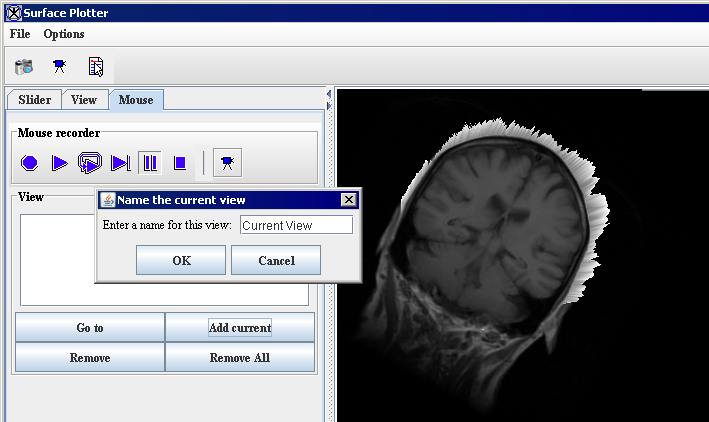The height and width of the screenshot is (422, 709).
Task: Click the video camera icon in top toolbar
Action: (x=60, y=67)
